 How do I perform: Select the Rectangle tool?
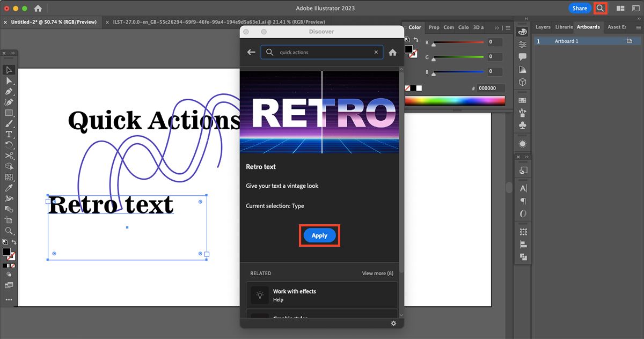point(9,113)
